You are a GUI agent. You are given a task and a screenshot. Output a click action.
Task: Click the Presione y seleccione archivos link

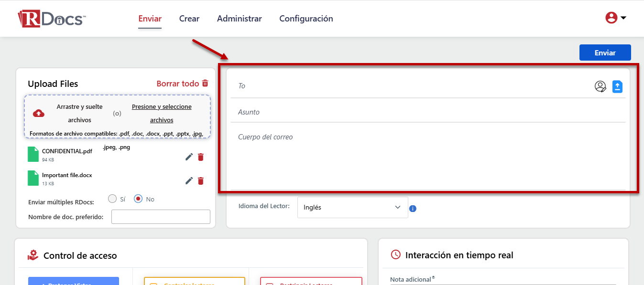[162, 113]
